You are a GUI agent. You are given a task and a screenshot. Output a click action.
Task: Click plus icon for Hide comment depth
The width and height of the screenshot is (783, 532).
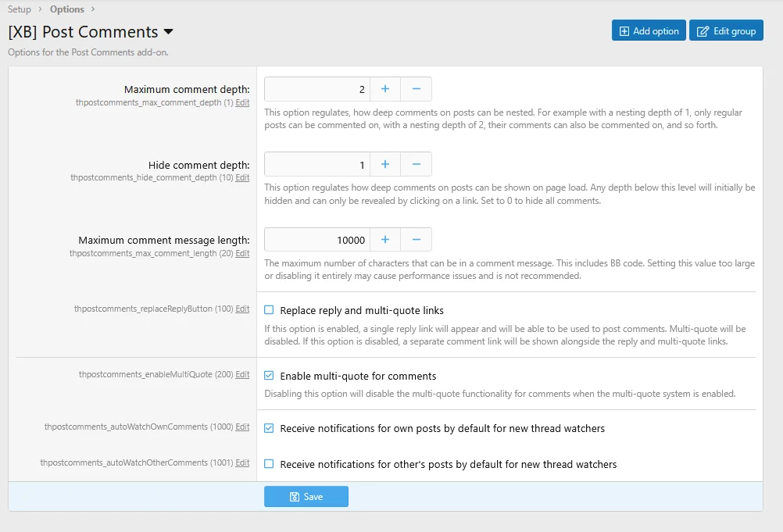(x=384, y=164)
